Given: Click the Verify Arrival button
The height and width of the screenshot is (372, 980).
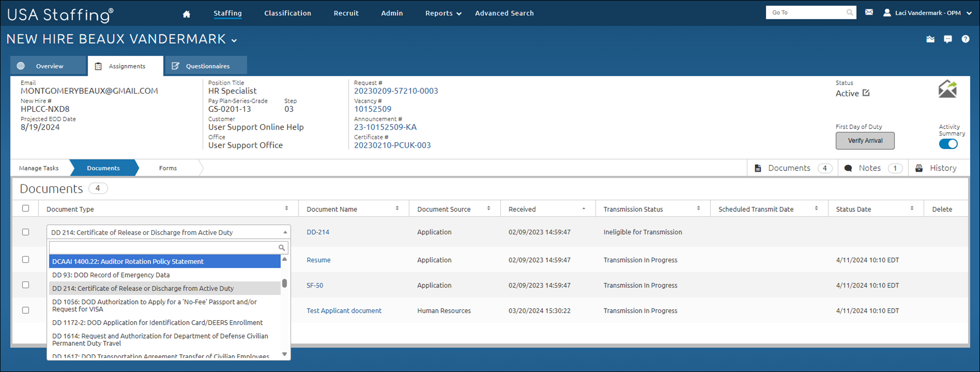Looking at the screenshot, I should click(865, 140).
